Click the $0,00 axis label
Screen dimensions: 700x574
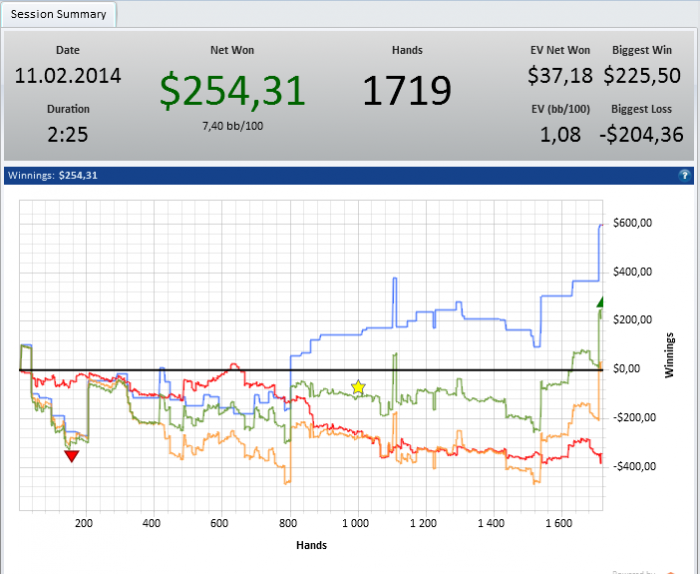click(x=626, y=368)
